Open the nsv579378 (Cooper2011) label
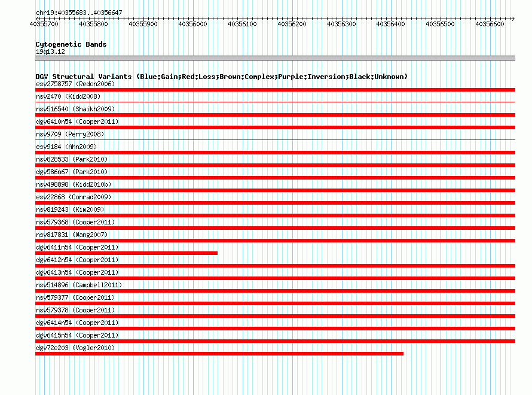 (x=75, y=310)
